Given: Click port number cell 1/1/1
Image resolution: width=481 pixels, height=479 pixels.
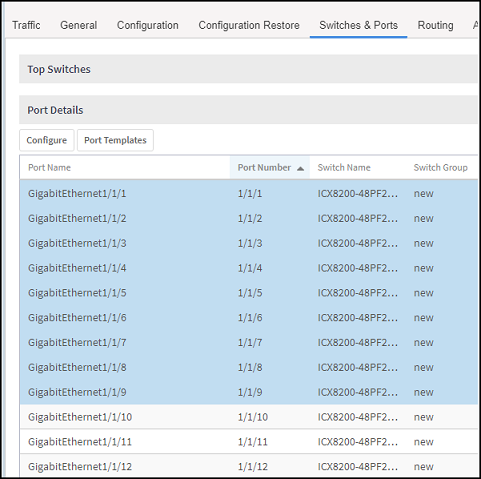Looking at the screenshot, I should (x=250, y=193).
